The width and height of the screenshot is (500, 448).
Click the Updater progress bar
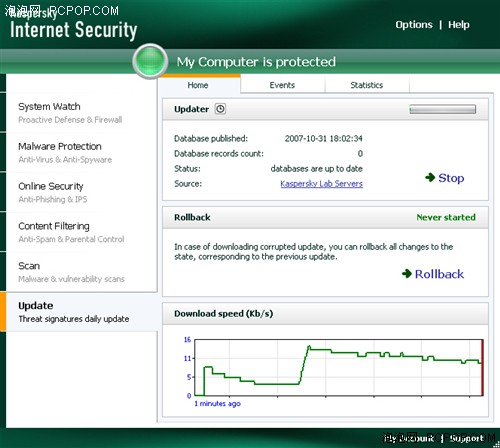tap(442, 109)
